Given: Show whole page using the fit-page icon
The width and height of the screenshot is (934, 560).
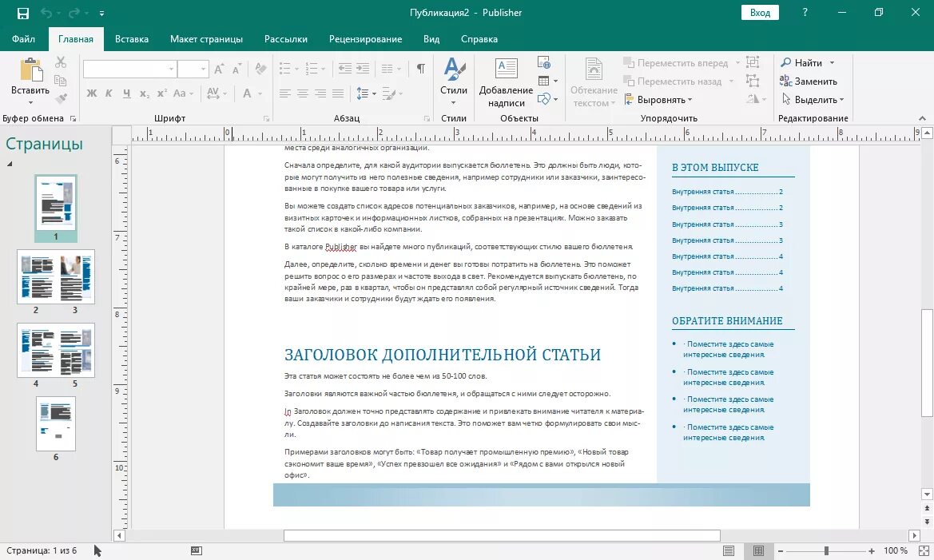Looking at the screenshot, I should tap(924, 550).
